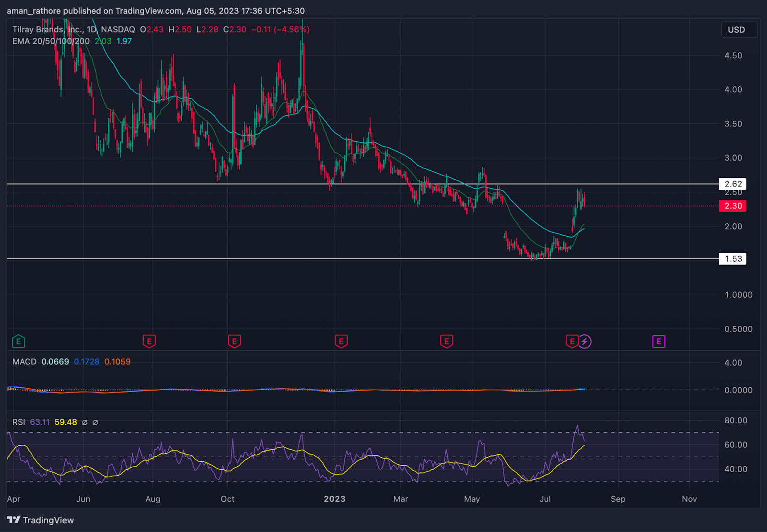Viewport: 767px width, 532px height.
Task: Select the 3.00 price axis label
Action: (733, 158)
